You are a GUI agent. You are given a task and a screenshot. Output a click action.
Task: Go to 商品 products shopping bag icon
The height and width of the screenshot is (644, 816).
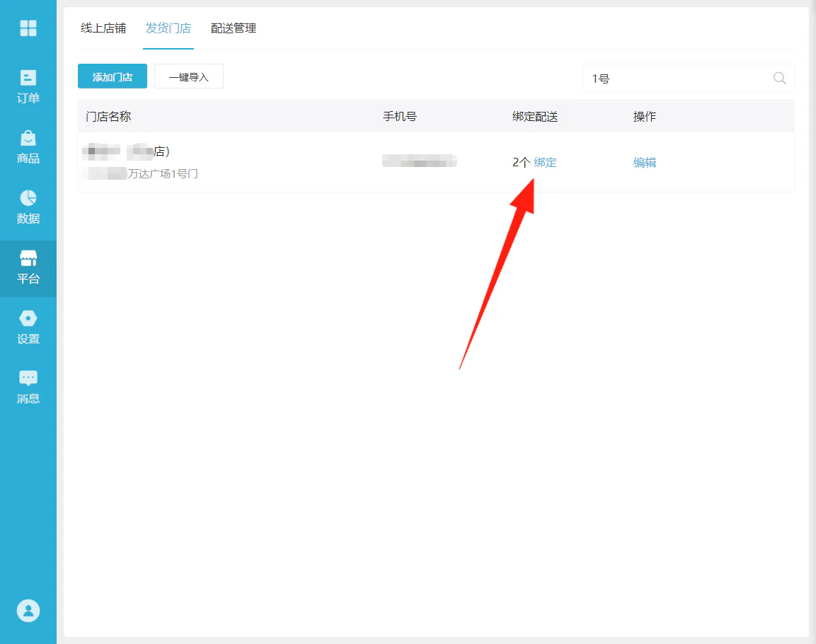(x=28, y=138)
